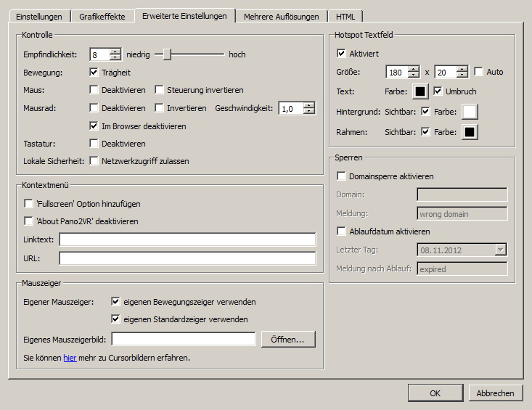Viewport: 532px width, 410px height.
Task: Click the sensitivity slider handle
Action: [167, 54]
